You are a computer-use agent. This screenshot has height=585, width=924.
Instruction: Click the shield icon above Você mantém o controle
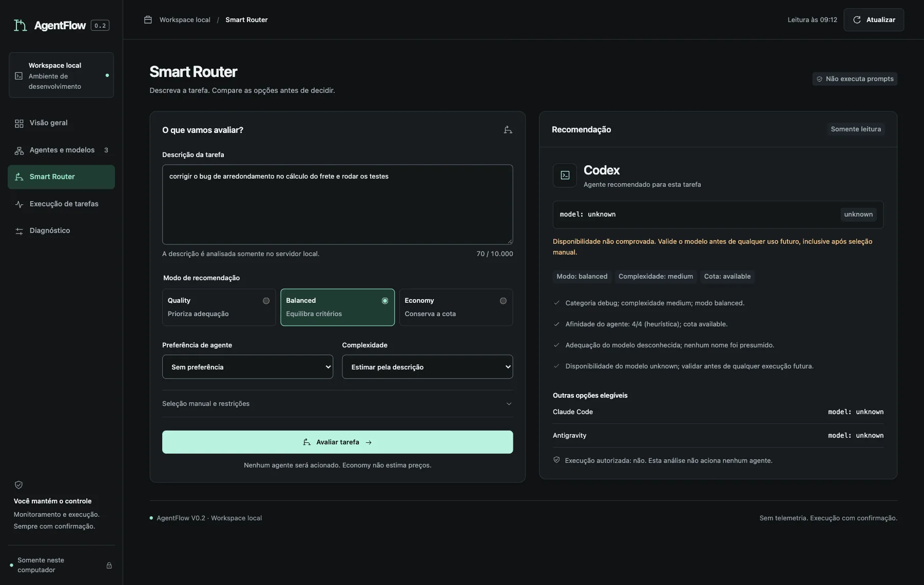[18, 485]
